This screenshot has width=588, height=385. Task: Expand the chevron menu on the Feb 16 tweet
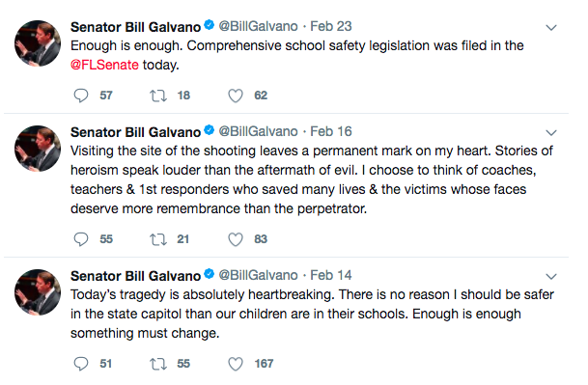click(x=551, y=133)
